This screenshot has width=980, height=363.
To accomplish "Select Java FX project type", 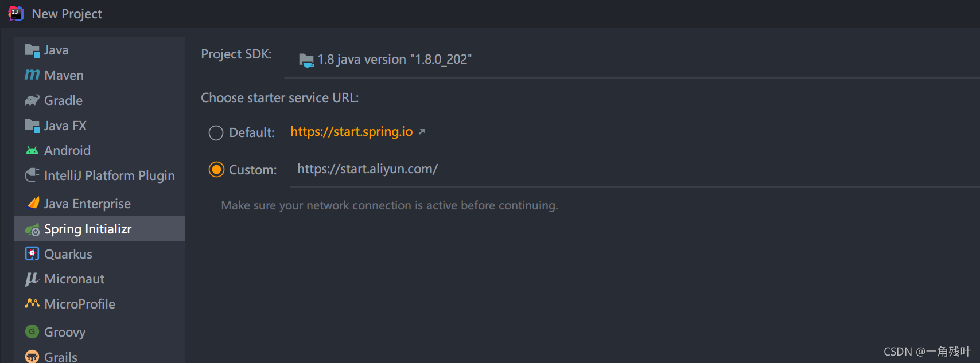I will 99,126.
